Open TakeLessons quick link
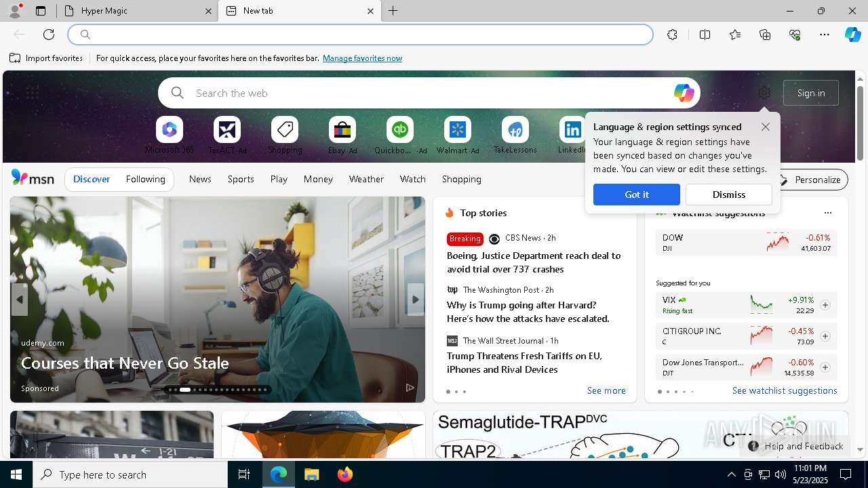The height and width of the screenshot is (488, 868). click(x=515, y=136)
